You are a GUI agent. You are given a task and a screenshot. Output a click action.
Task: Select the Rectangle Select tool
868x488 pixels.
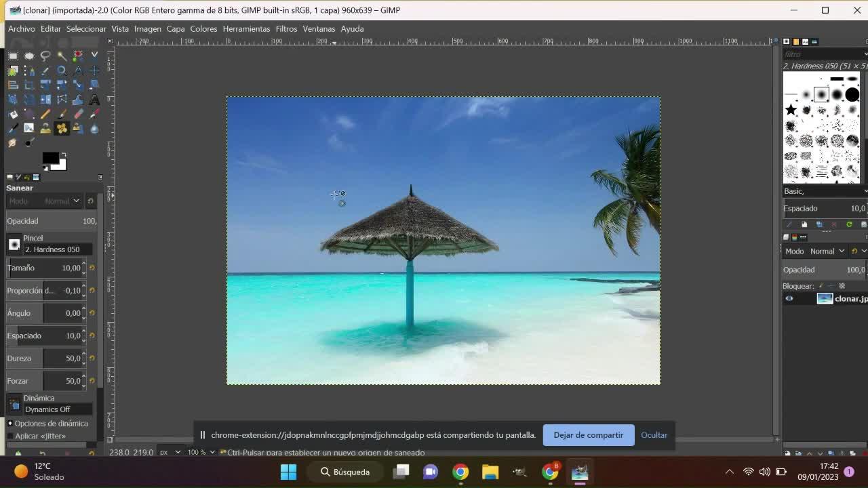pyautogui.click(x=13, y=56)
